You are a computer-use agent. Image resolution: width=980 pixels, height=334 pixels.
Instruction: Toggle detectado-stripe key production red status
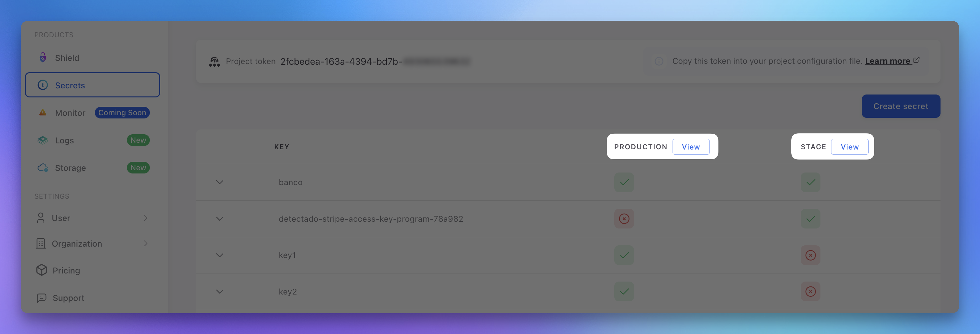[x=624, y=219]
